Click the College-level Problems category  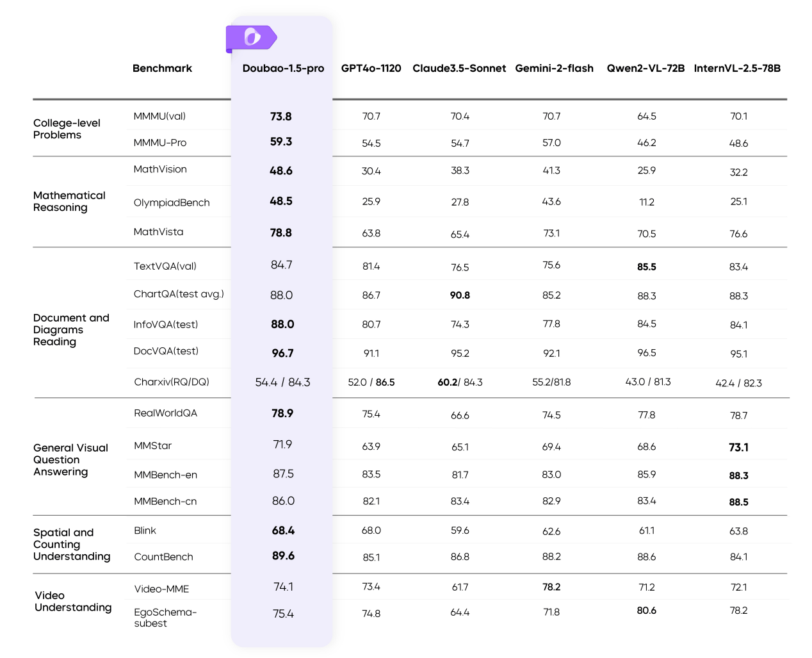pyautogui.click(x=67, y=129)
